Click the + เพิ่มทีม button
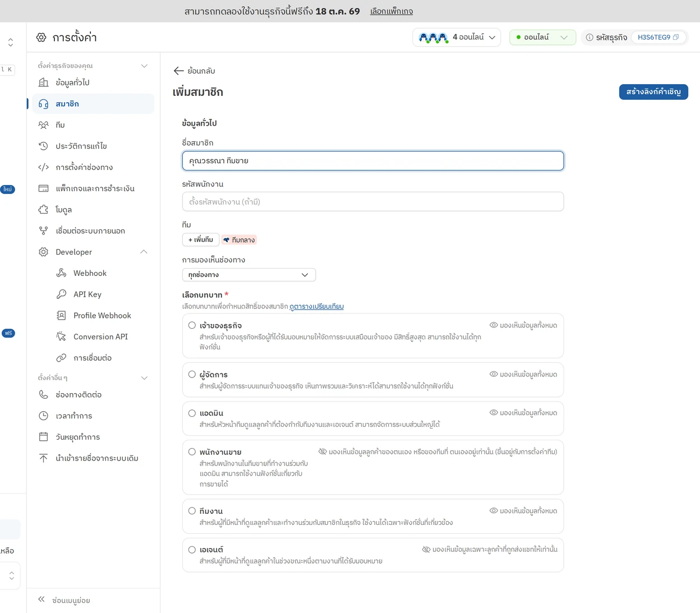This screenshot has height=613, width=700. coord(201,240)
